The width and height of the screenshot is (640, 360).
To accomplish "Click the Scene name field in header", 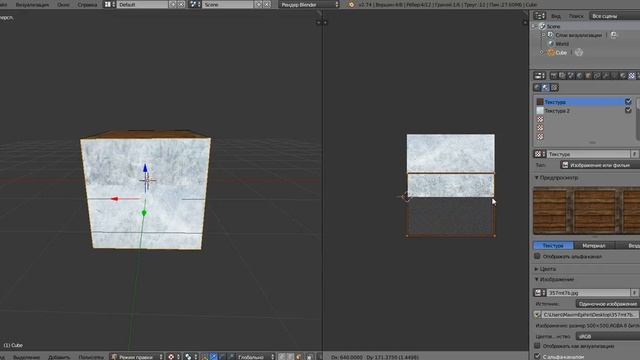I will 228,4.
